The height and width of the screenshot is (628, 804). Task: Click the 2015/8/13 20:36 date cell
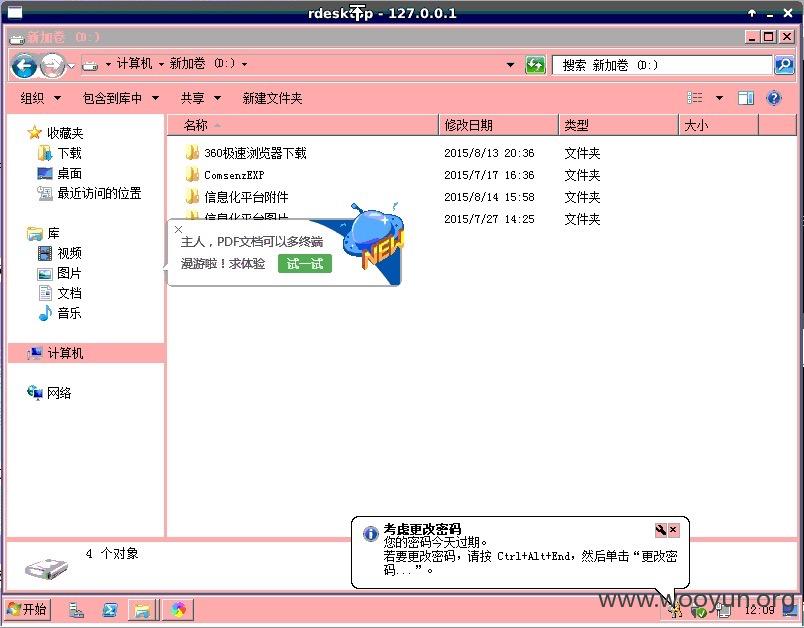pyautogui.click(x=489, y=153)
